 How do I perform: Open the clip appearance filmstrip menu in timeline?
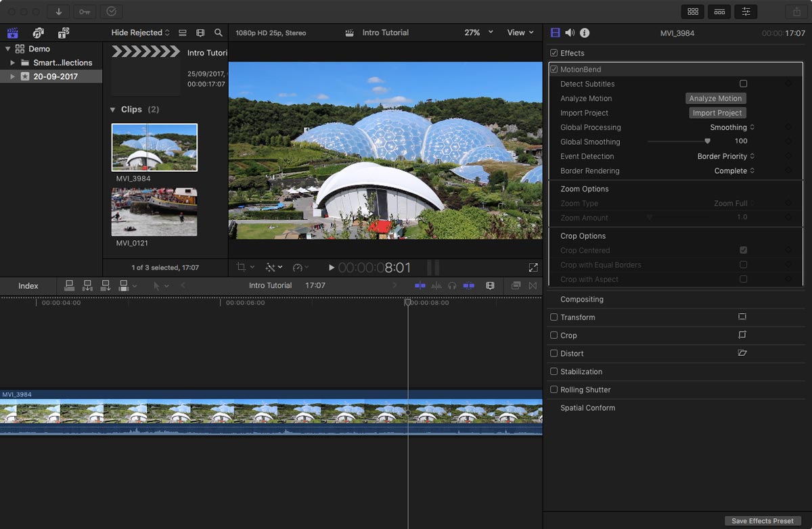pyautogui.click(x=491, y=285)
